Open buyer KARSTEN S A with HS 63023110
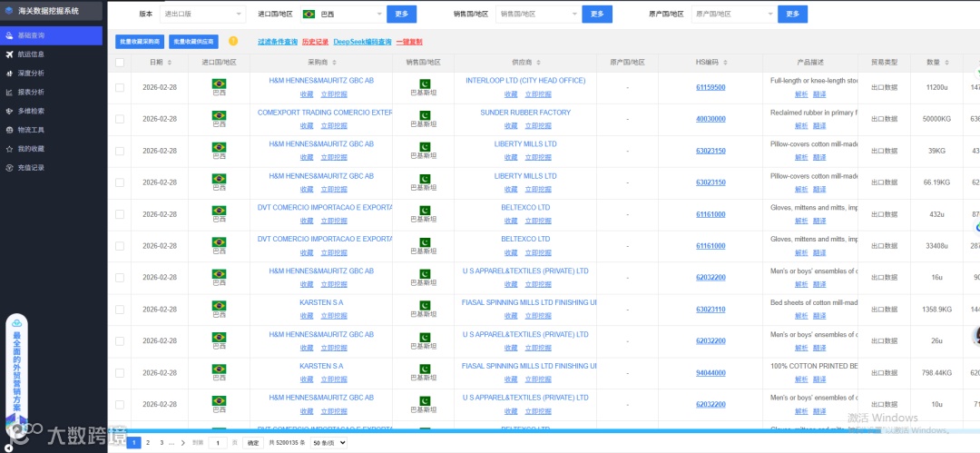 coord(321,302)
